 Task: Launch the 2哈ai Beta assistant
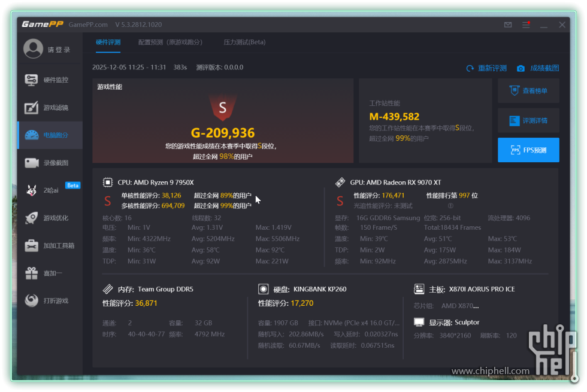tap(50, 190)
